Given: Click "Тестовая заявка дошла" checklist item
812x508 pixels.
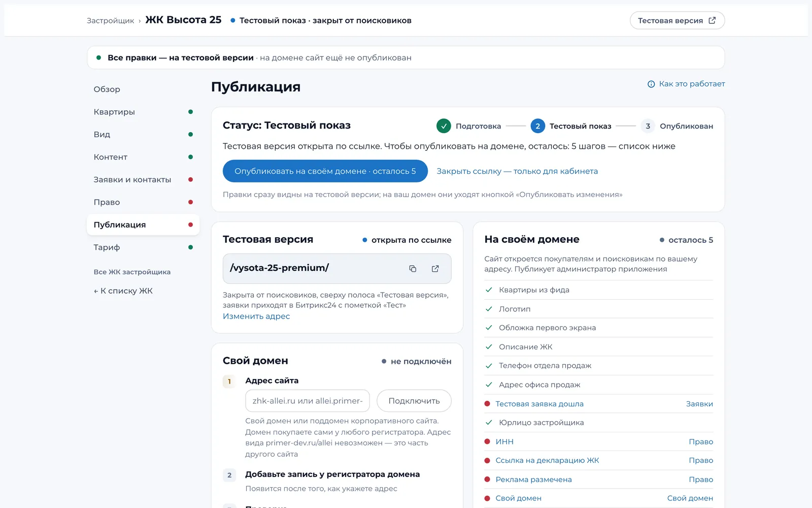Looking at the screenshot, I should click(x=539, y=404).
